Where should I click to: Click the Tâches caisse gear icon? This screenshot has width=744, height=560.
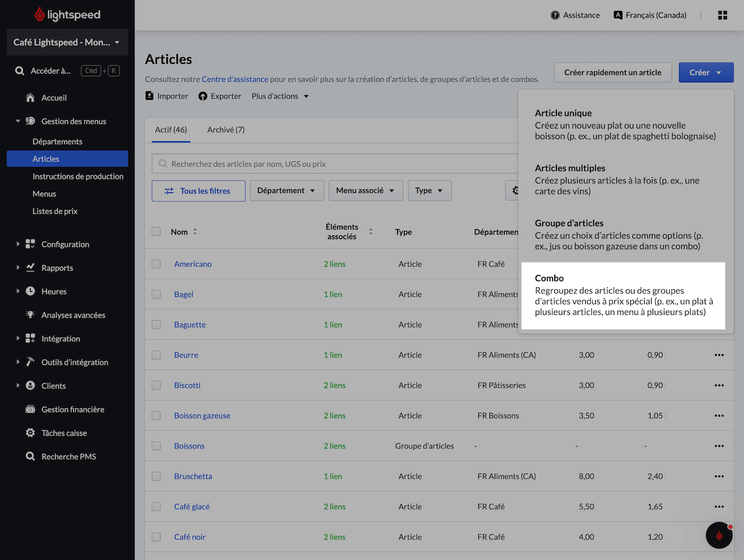pyautogui.click(x=30, y=432)
